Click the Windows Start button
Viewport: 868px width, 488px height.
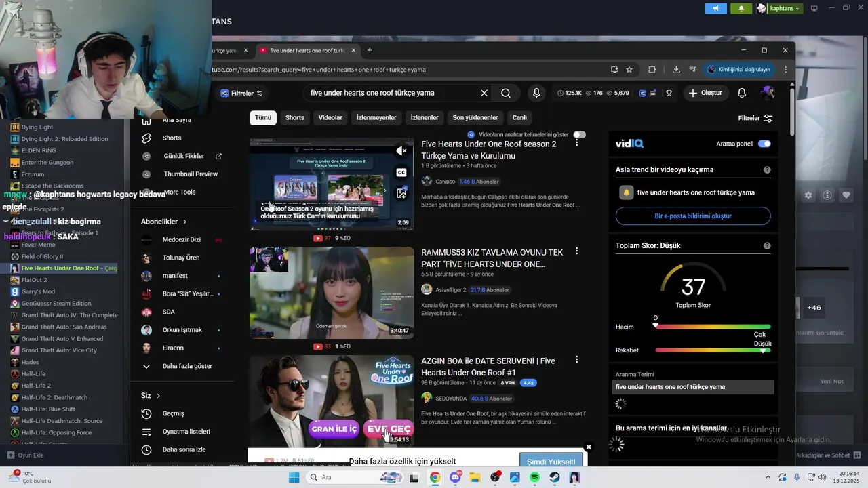(294, 478)
